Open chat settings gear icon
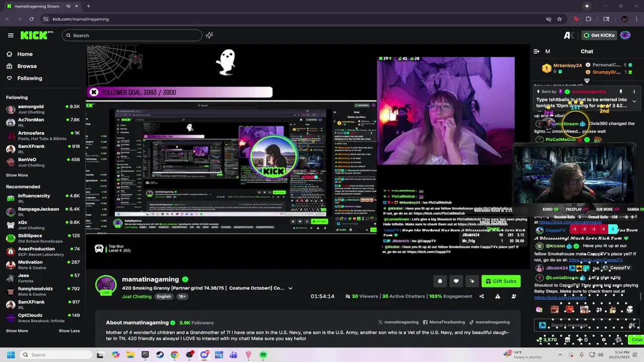644x362 pixels. tap(604, 340)
